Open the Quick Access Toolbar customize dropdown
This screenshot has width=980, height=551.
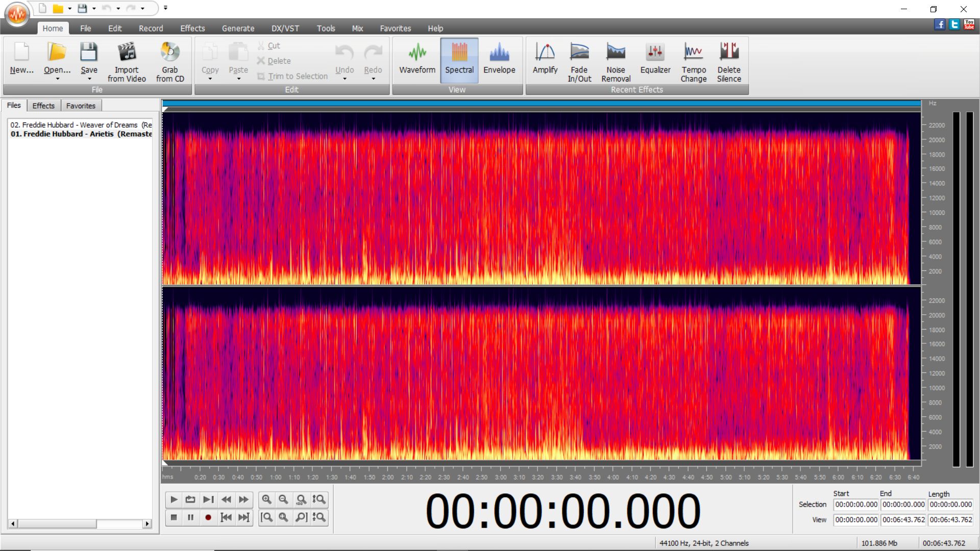tap(165, 8)
